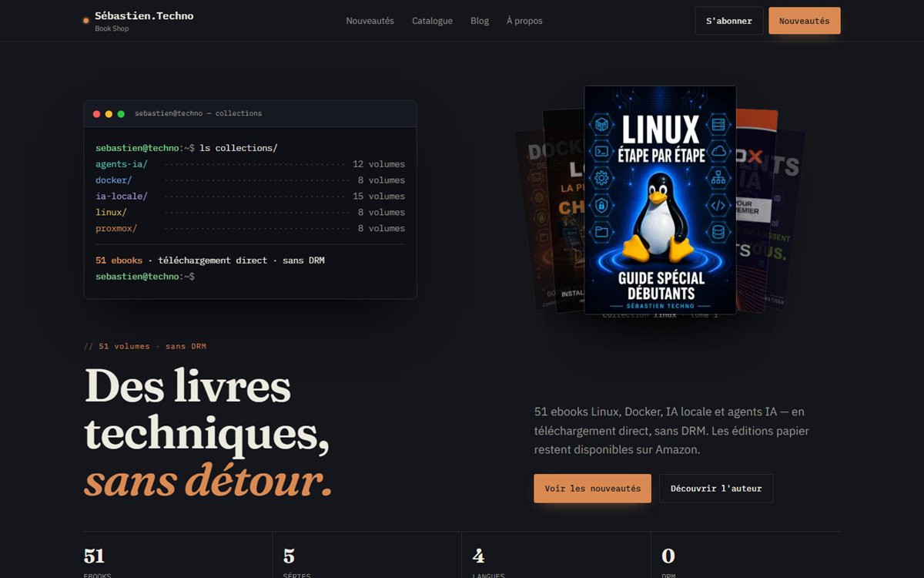Click the '5' series statistic
924x578 pixels.
coord(289,556)
